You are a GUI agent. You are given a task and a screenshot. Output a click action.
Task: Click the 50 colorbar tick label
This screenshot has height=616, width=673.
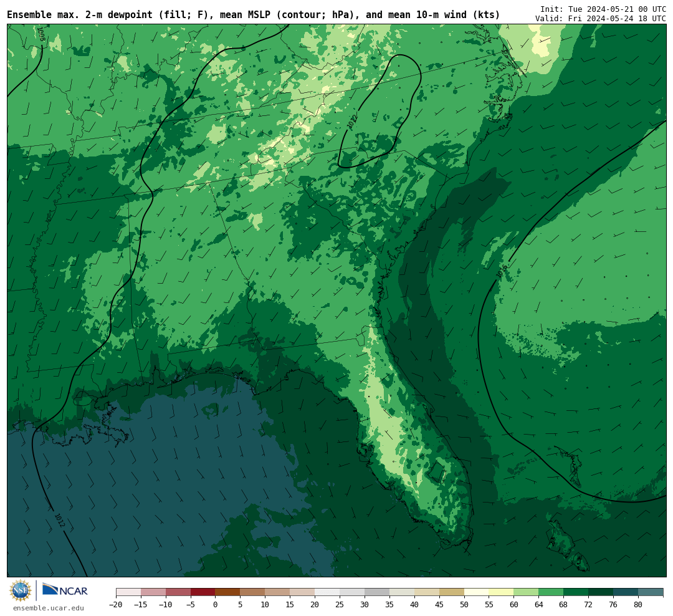pos(464,605)
